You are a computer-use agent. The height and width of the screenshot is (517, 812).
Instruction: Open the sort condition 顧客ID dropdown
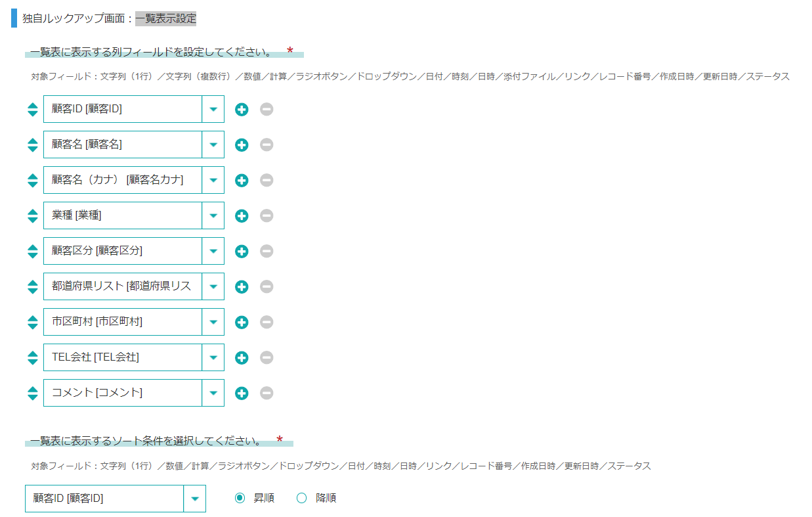tap(194, 499)
